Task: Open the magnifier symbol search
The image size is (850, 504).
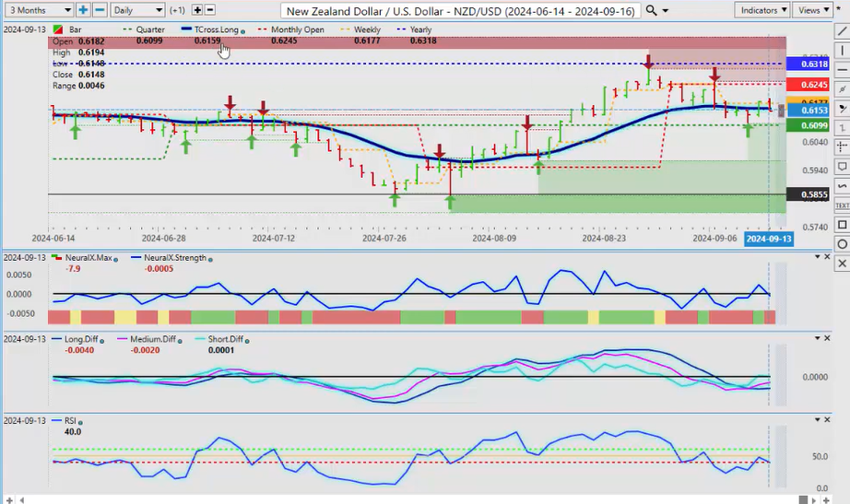Action: (653, 10)
